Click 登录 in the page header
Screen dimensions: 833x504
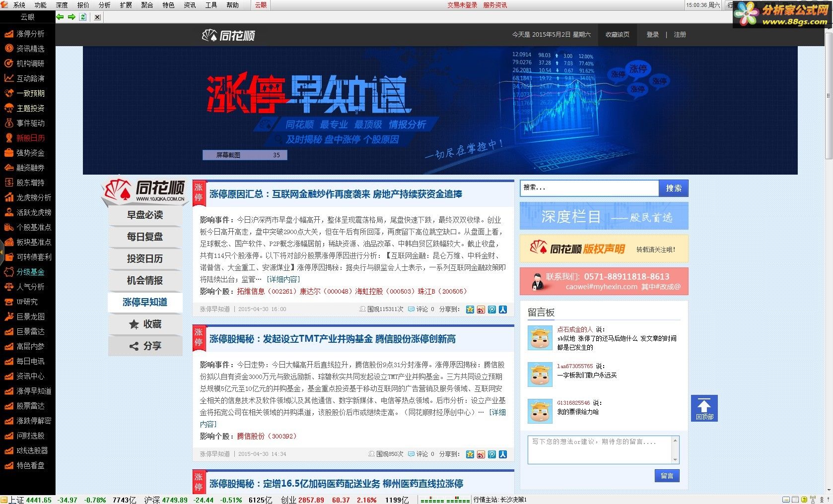[652, 35]
